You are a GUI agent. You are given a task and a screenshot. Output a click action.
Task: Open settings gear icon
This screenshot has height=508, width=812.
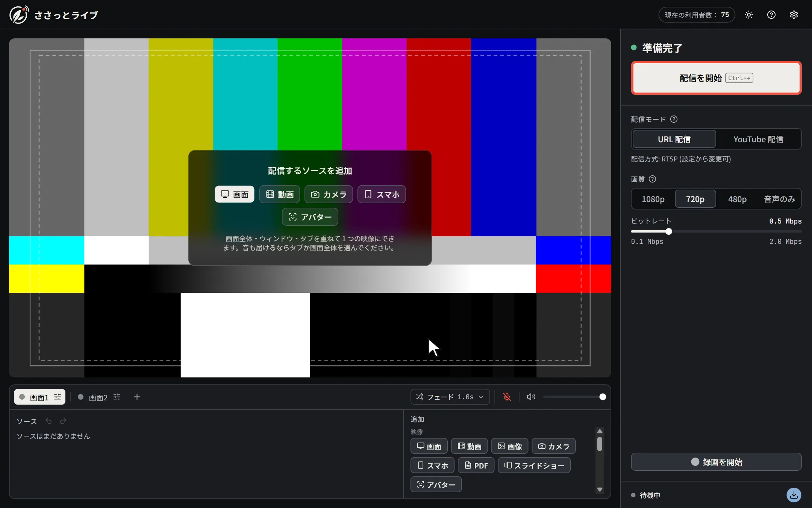(x=794, y=15)
